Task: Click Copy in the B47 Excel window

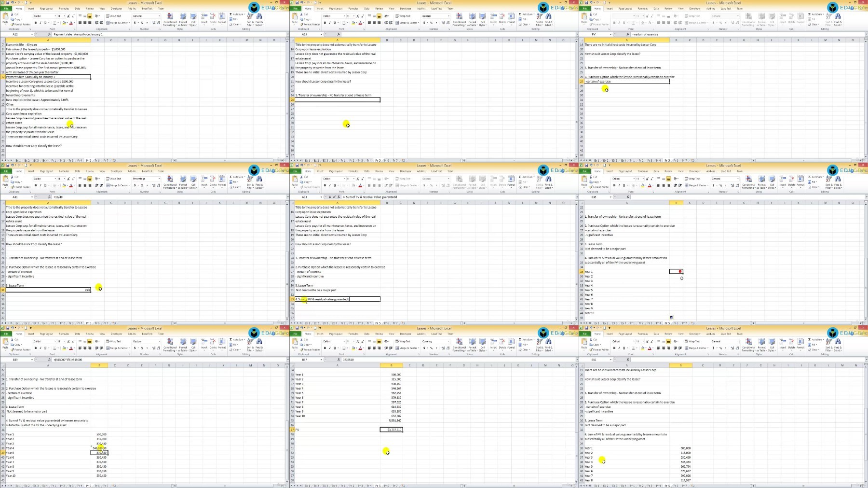Action: [x=306, y=345]
